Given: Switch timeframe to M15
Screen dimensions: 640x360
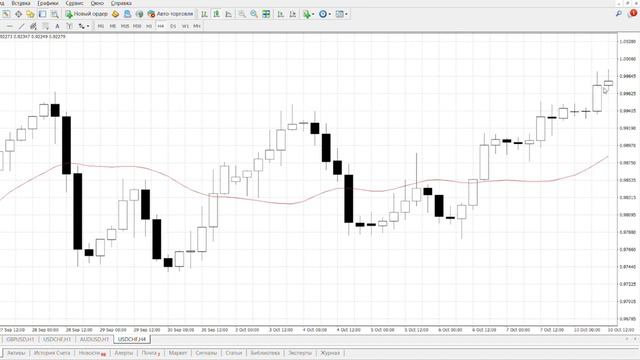Looking at the screenshot, I should 125,26.
